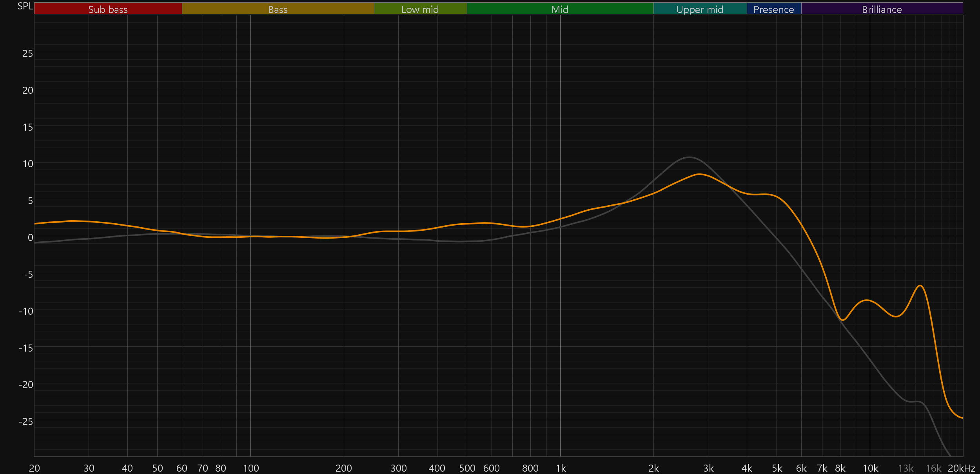Image resolution: width=980 pixels, height=474 pixels.
Task: Click the orange curve's peak past 13k
Action: point(920,286)
